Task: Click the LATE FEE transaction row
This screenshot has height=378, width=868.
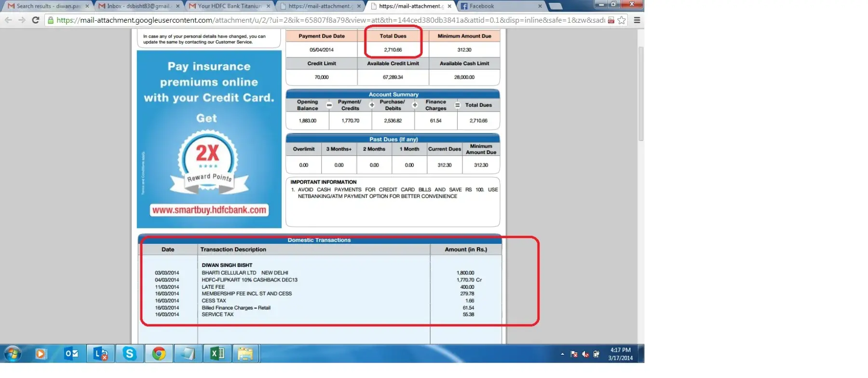Action: 321,287
